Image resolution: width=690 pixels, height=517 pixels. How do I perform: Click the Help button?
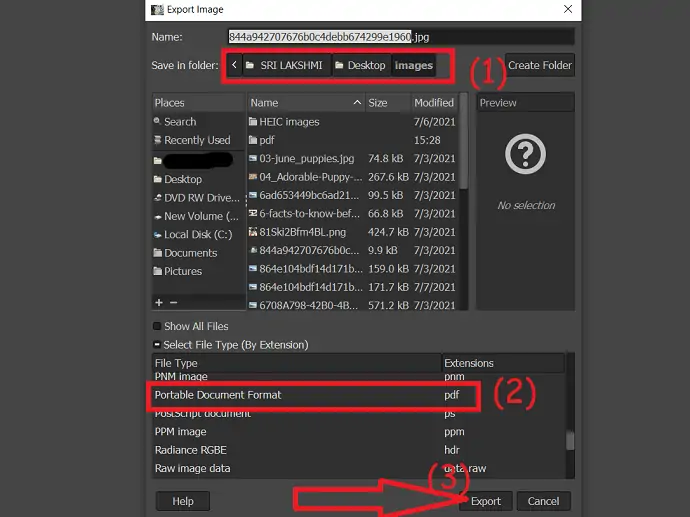click(183, 501)
